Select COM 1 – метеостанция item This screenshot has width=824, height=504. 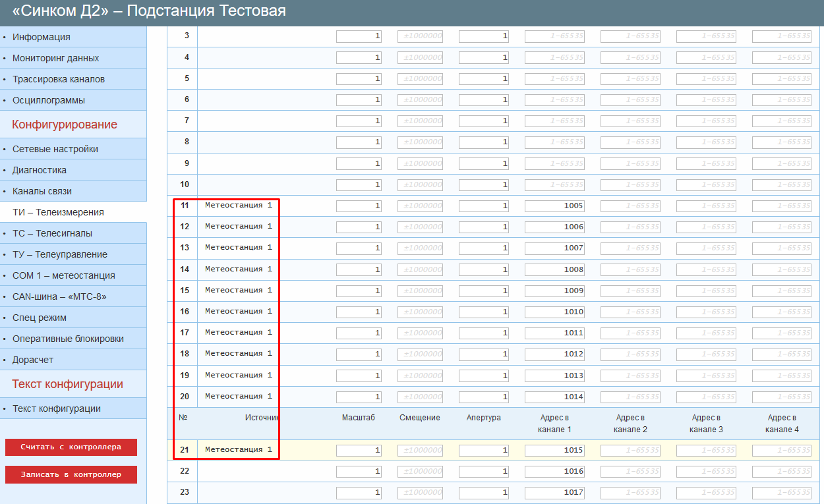[x=63, y=275]
